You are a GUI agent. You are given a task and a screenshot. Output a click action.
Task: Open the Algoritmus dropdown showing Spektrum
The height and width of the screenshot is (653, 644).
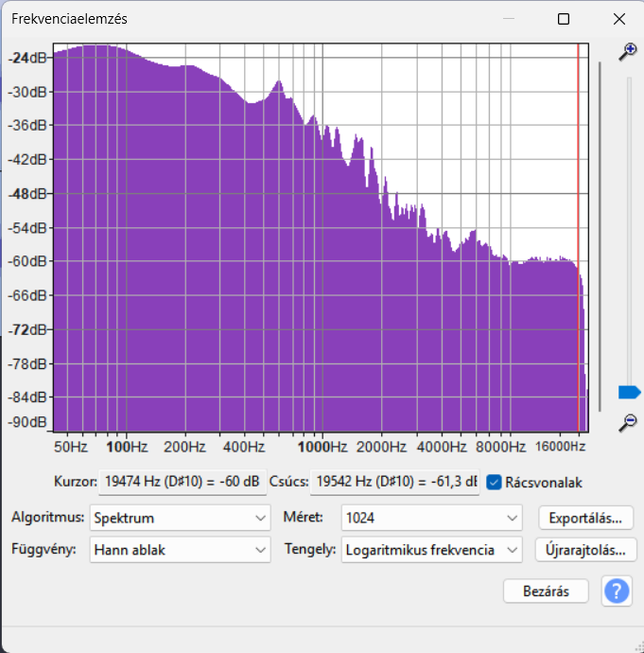[180, 518]
